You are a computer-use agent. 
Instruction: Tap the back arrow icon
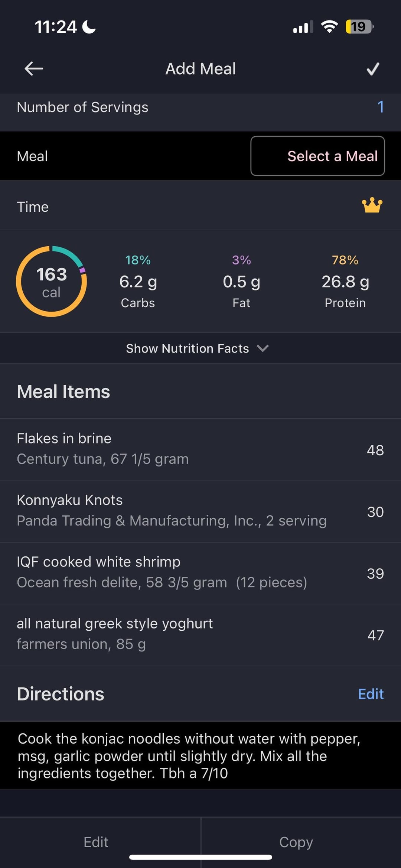click(34, 69)
